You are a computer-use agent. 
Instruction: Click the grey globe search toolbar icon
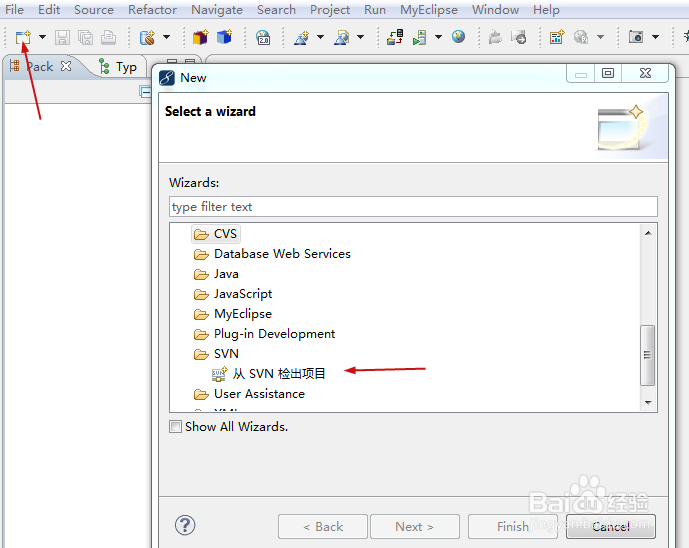581,37
